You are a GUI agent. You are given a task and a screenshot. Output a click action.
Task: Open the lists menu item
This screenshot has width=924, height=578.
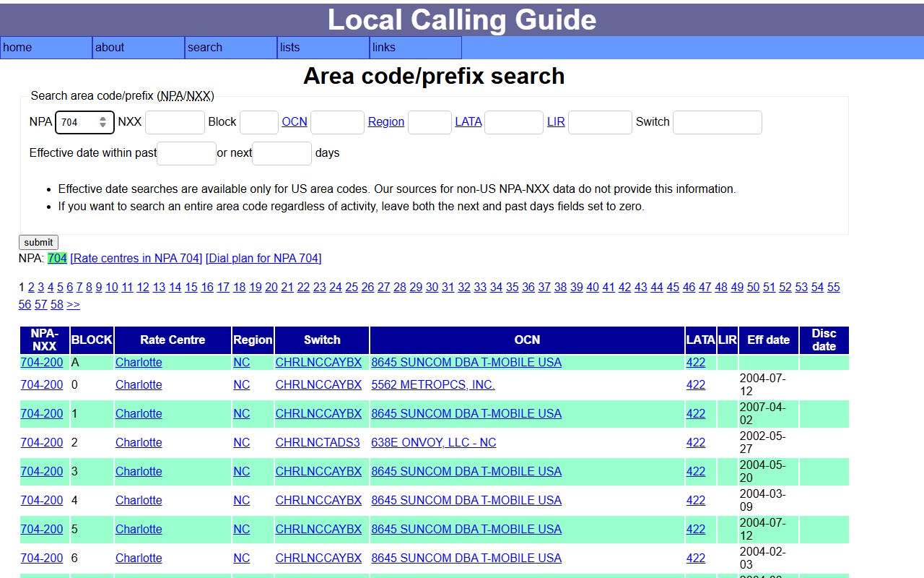click(x=323, y=48)
